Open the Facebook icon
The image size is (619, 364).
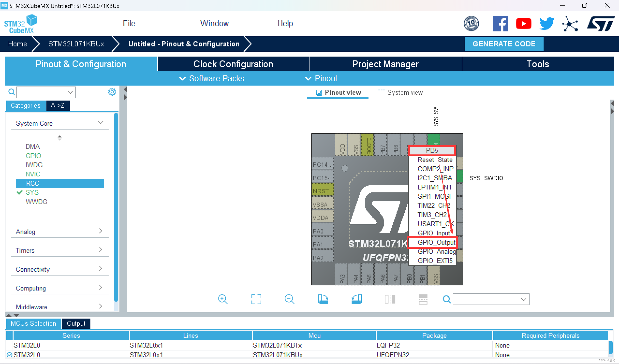click(x=500, y=24)
